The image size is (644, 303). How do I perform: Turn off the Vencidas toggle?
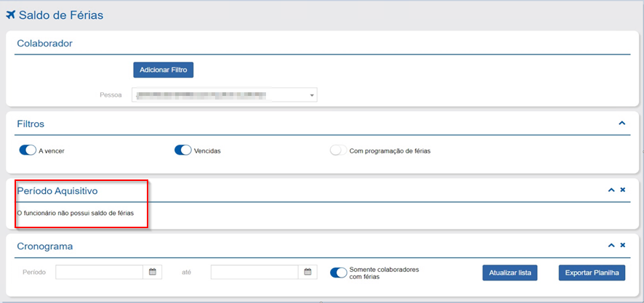pos(182,150)
